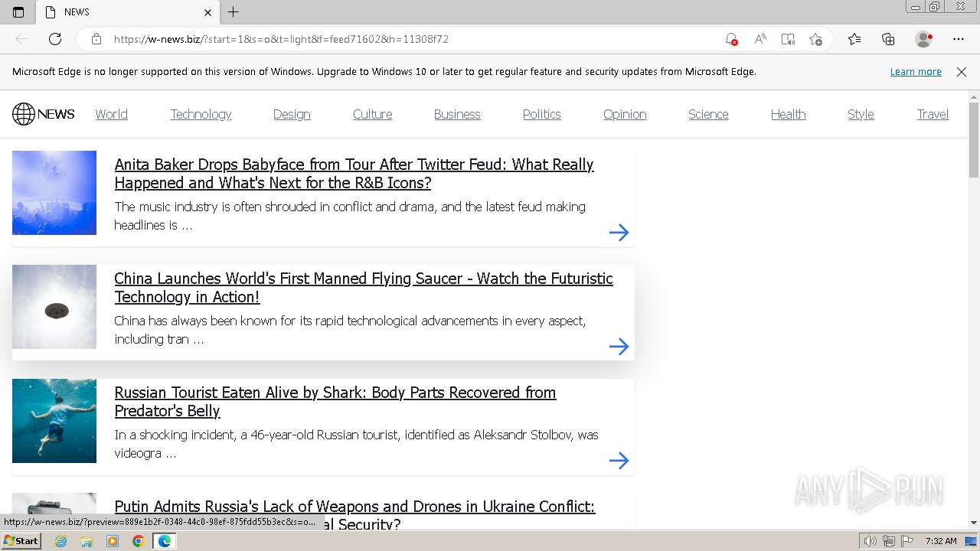Open the Favorites list icon
Viewport: 980px width, 551px height.
tap(854, 39)
